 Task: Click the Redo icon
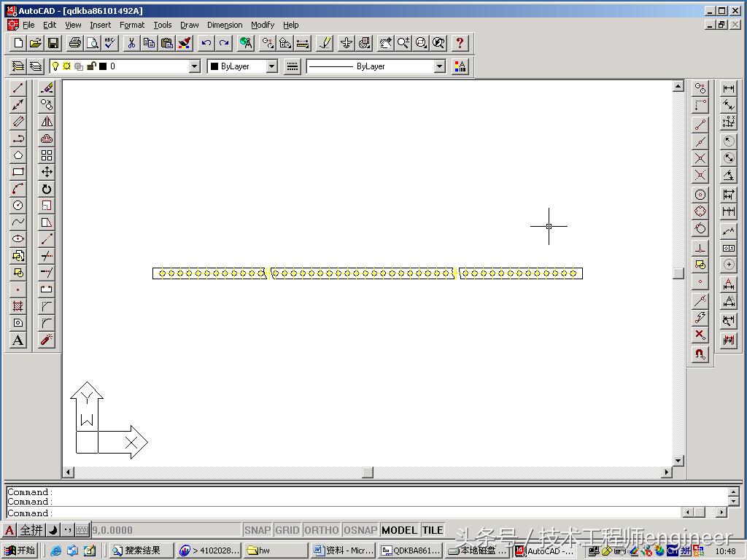(223, 43)
